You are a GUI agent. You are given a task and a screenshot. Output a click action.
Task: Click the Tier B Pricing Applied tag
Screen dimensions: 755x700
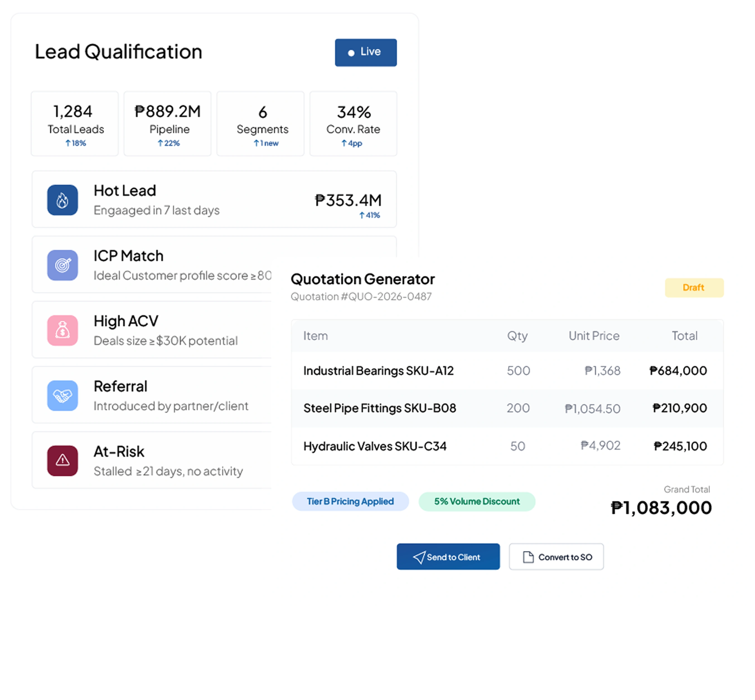click(350, 501)
